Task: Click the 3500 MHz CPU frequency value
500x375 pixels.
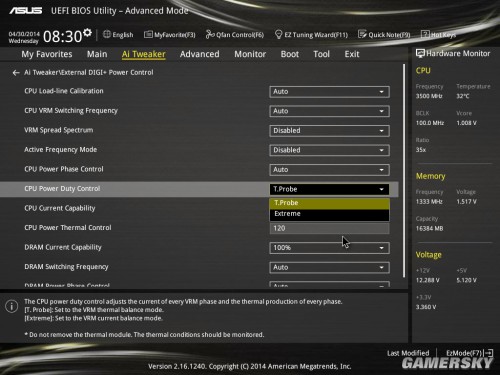Action: click(x=429, y=96)
